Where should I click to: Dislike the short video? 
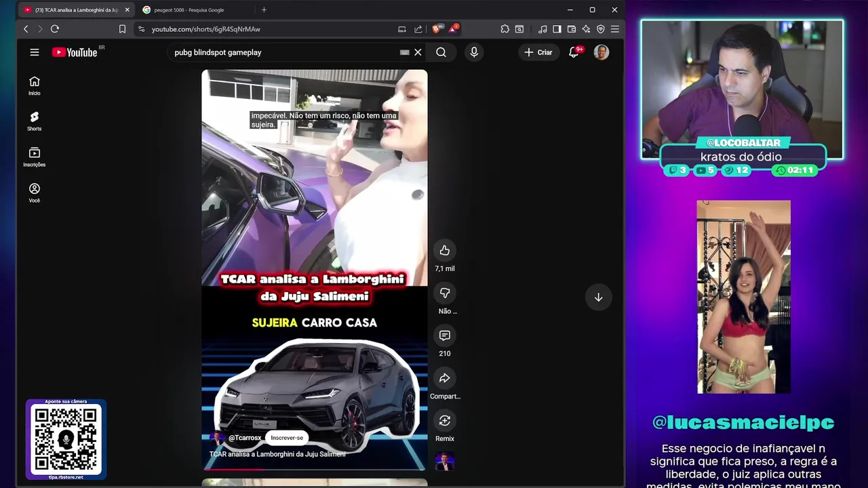(445, 293)
